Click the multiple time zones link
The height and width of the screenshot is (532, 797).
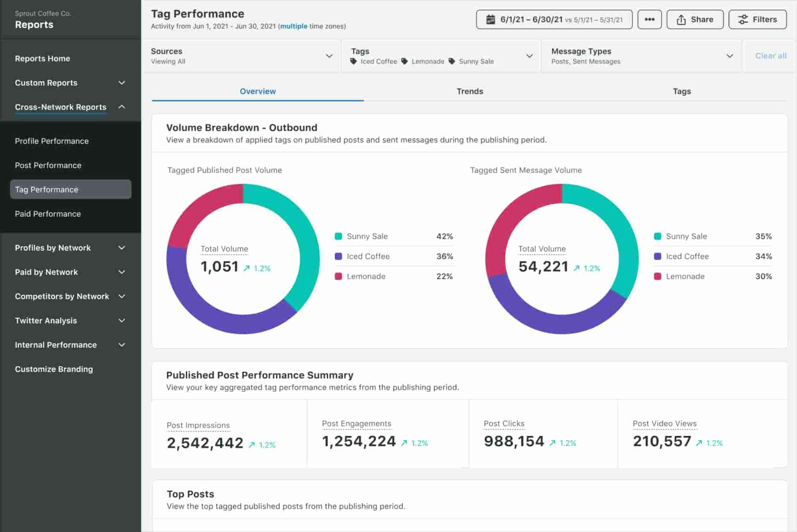tap(294, 26)
